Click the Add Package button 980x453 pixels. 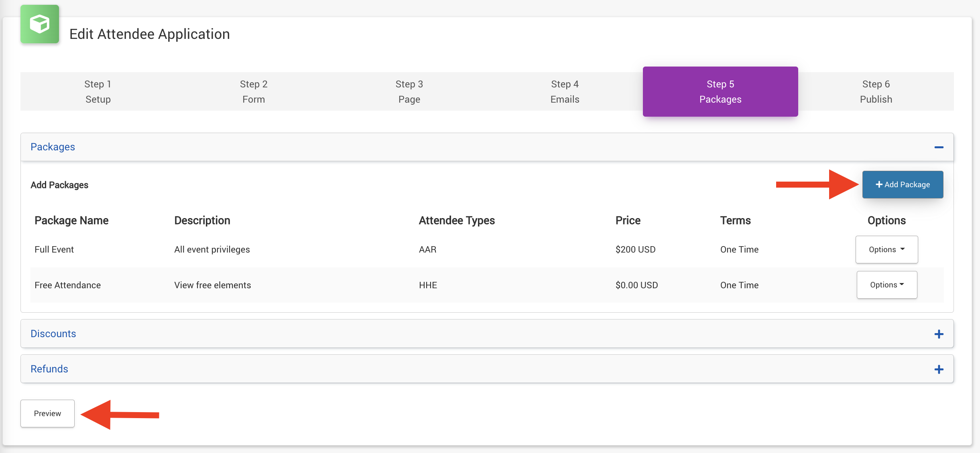(x=903, y=184)
